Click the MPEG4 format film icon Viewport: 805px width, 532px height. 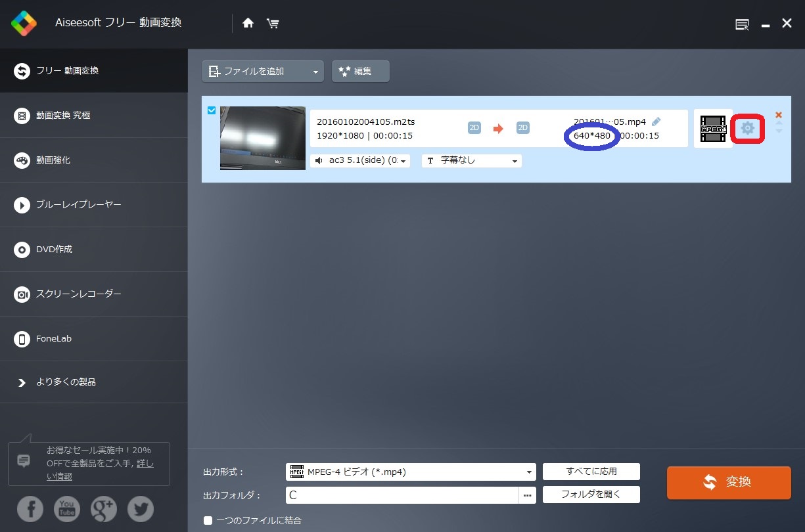pos(713,129)
